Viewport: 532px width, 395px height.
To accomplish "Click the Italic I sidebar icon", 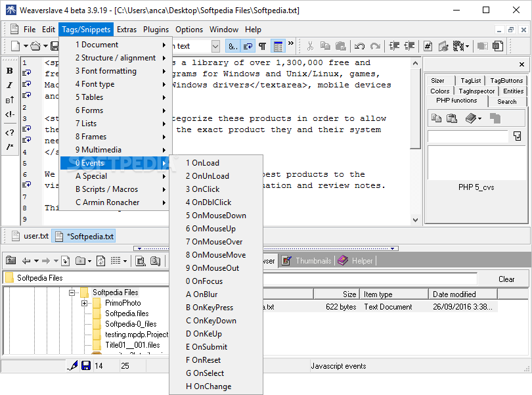I will (9, 85).
